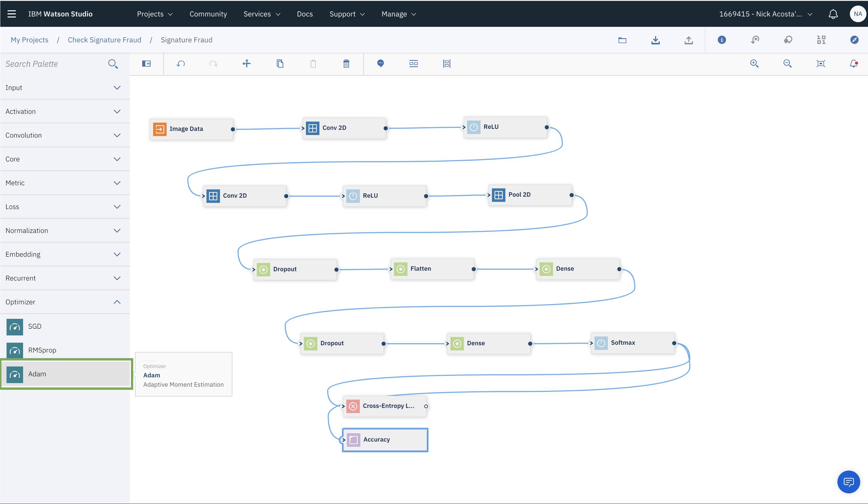Image resolution: width=868 pixels, height=504 pixels.
Task: Select the Image Data node
Action: [x=191, y=129]
